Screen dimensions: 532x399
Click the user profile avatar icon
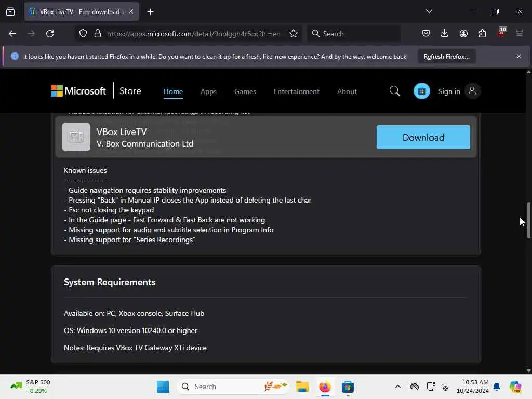click(x=472, y=91)
